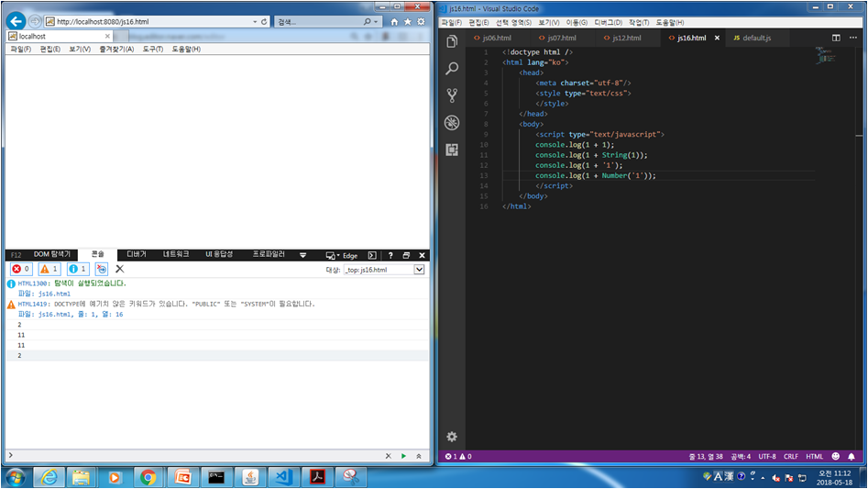Show hidden system tray icons arrow
Screen dimensions: 868x489
[763, 477]
